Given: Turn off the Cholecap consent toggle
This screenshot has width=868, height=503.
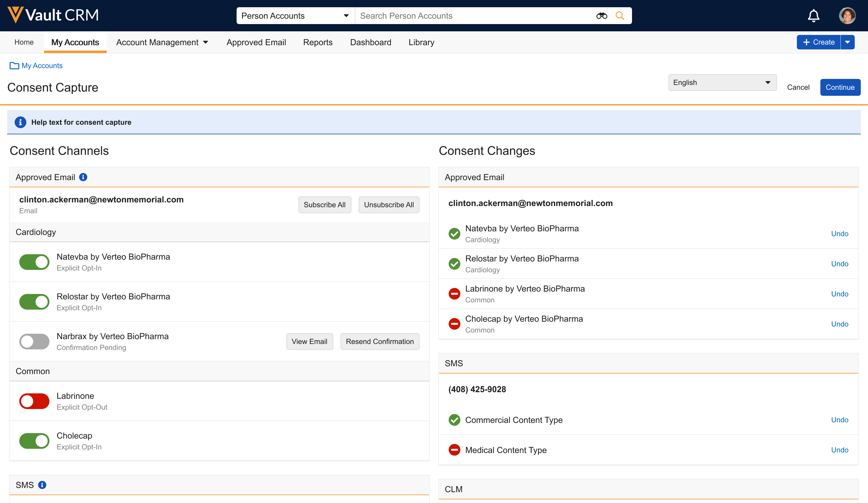Looking at the screenshot, I should tap(34, 441).
